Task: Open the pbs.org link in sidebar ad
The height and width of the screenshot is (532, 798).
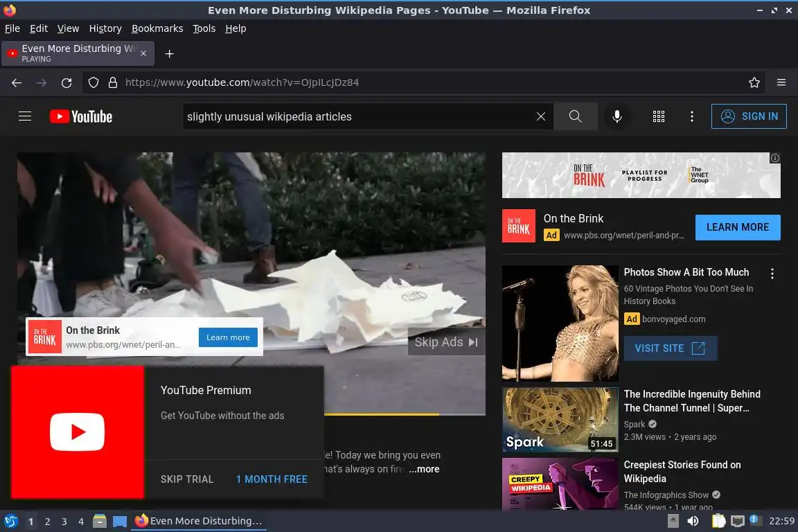Action: click(623, 236)
